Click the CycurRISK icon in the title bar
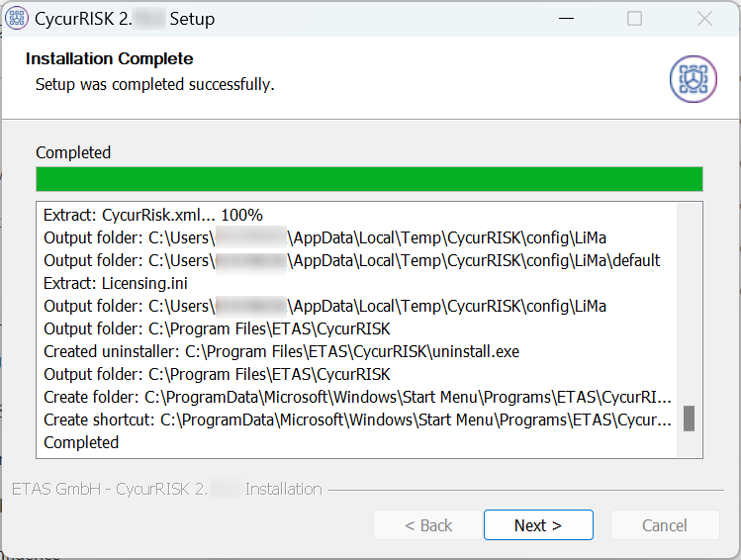 (x=17, y=19)
